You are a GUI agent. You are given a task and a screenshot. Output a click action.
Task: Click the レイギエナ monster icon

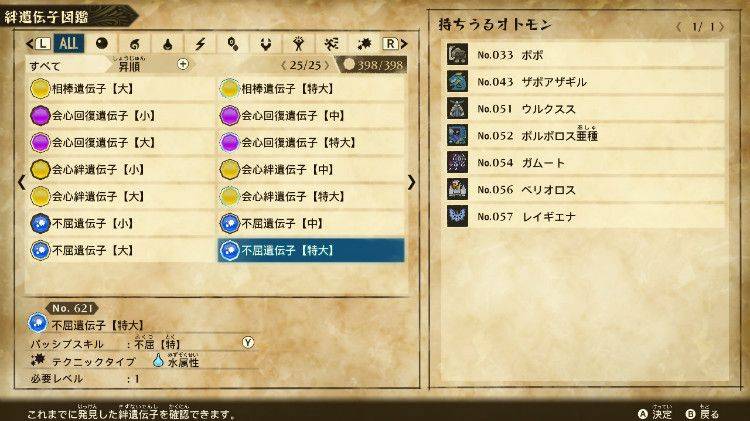(457, 216)
